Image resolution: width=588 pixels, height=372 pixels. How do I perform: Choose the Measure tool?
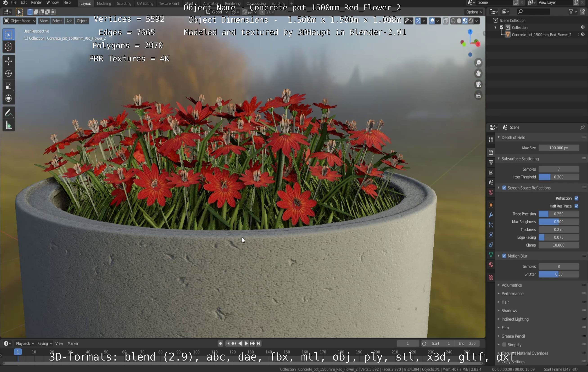(9, 125)
